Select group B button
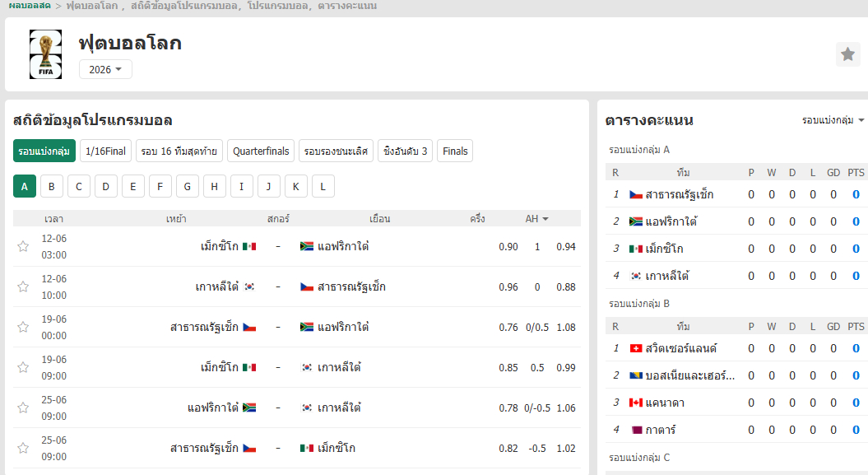 click(52, 187)
